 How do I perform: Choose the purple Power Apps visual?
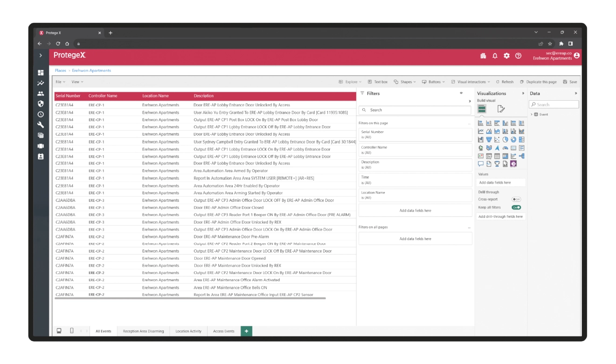click(513, 164)
